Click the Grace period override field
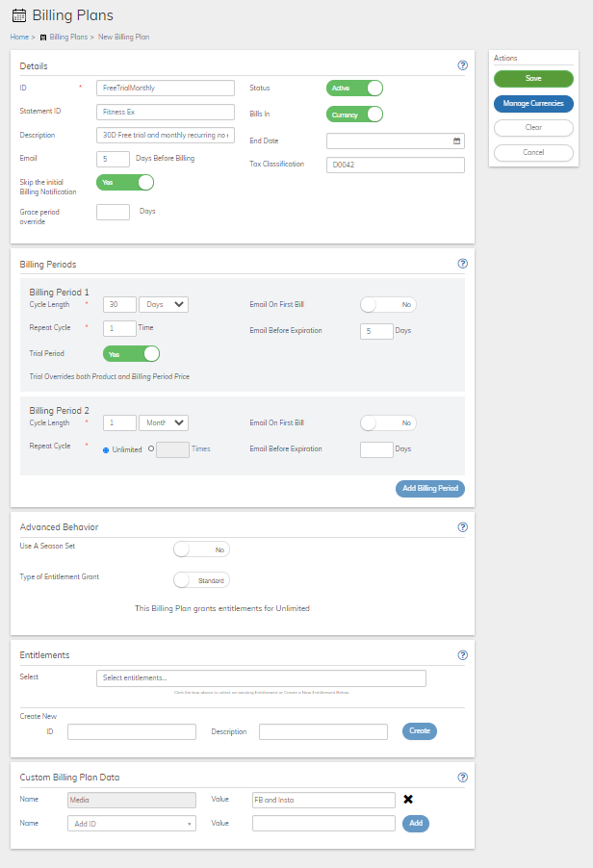 [x=113, y=212]
